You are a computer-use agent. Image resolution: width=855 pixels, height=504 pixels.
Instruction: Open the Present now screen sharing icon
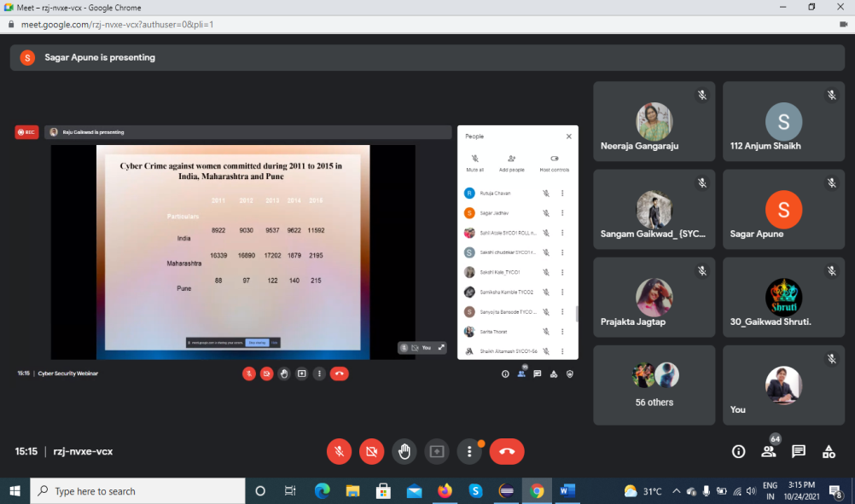437,451
